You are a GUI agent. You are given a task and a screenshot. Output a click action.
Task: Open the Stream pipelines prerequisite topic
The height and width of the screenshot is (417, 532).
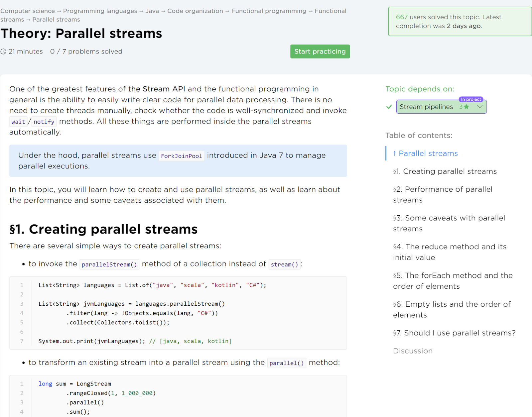tap(426, 107)
